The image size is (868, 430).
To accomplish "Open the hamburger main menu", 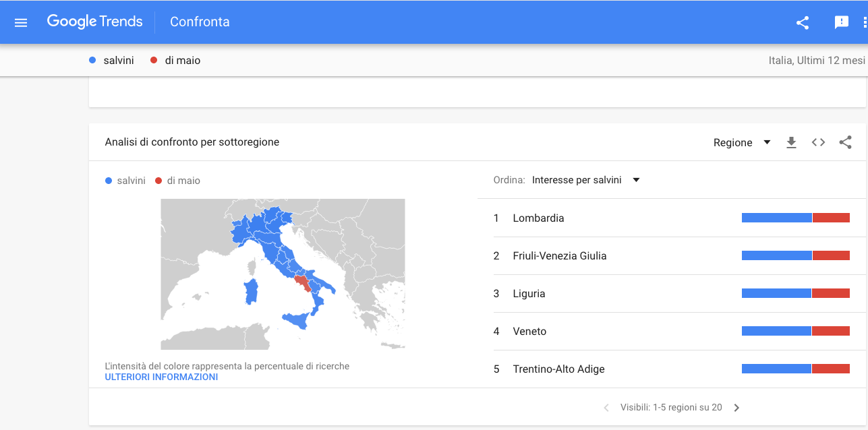I will tap(21, 22).
